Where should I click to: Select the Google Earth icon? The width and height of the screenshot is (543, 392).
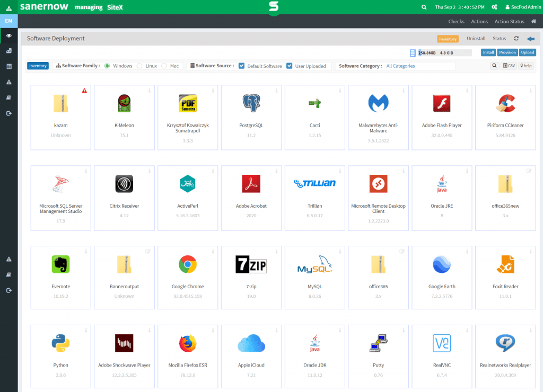[x=442, y=264]
